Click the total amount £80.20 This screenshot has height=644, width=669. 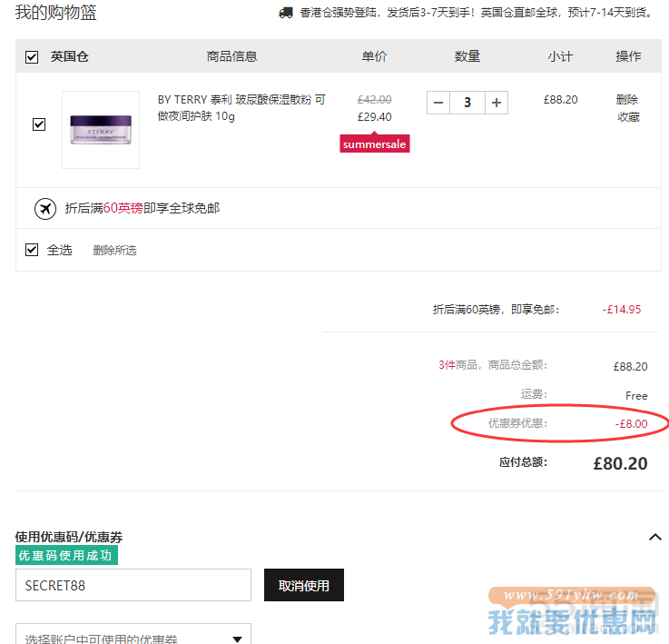pyautogui.click(x=620, y=463)
